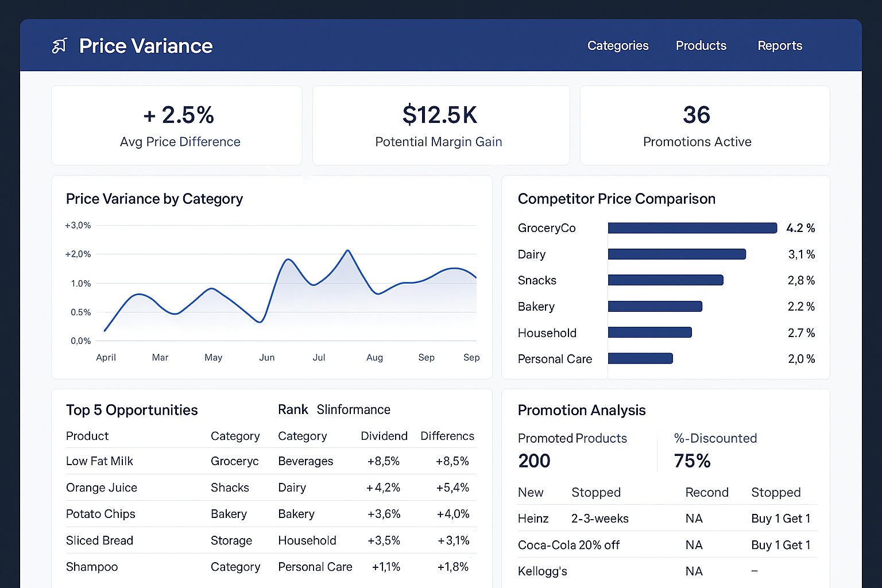Open the Reports section
This screenshot has width=882, height=588.
779,46
